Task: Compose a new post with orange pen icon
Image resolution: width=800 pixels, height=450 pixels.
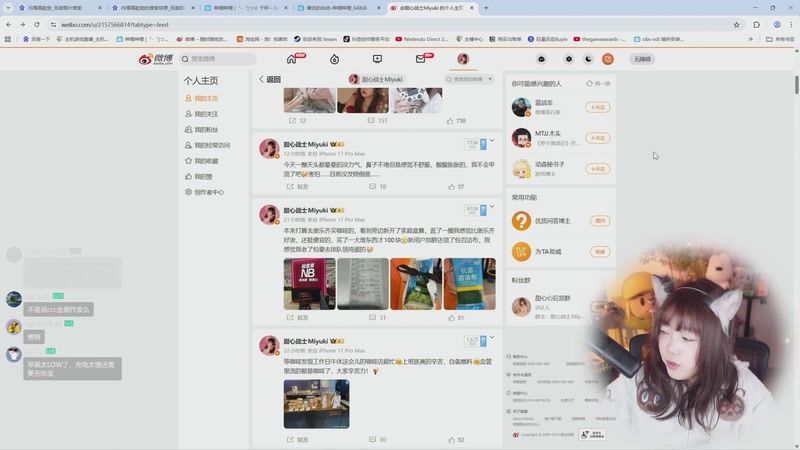Action: (x=608, y=59)
